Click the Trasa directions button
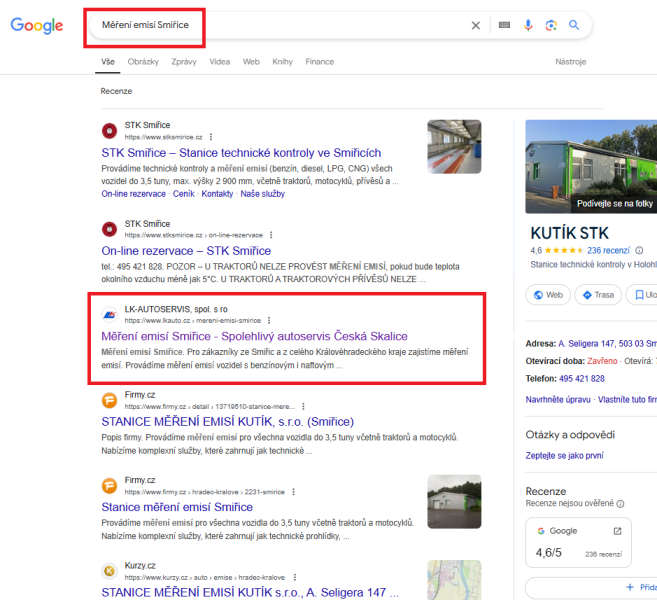 598,295
